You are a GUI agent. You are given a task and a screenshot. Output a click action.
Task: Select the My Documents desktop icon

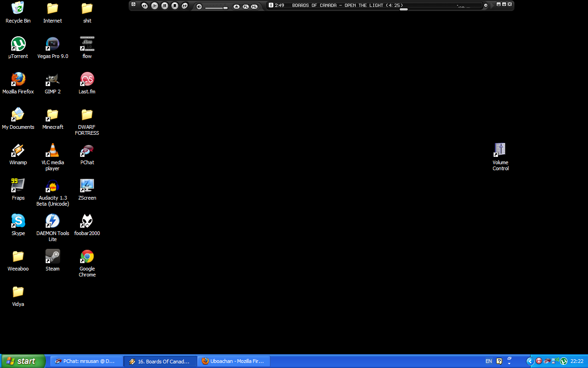(x=18, y=119)
